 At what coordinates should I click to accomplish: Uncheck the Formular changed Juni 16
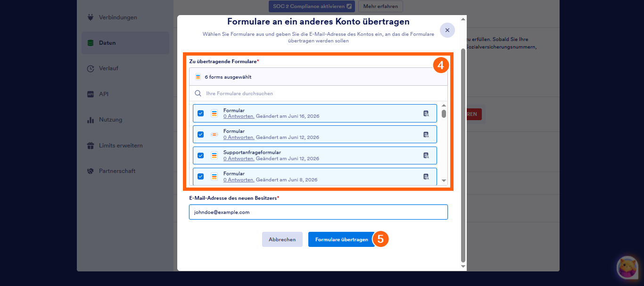[x=200, y=113]
